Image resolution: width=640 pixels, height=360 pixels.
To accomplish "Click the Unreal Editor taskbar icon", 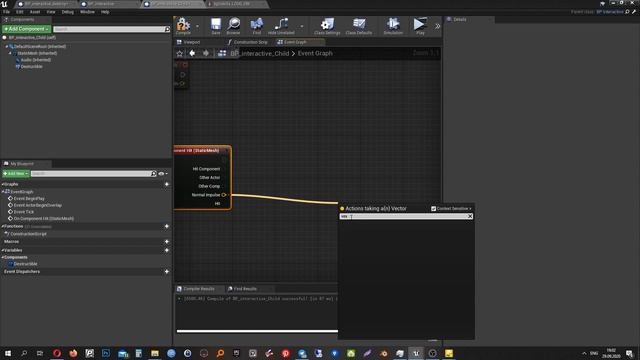I will [x=416, y=353].
